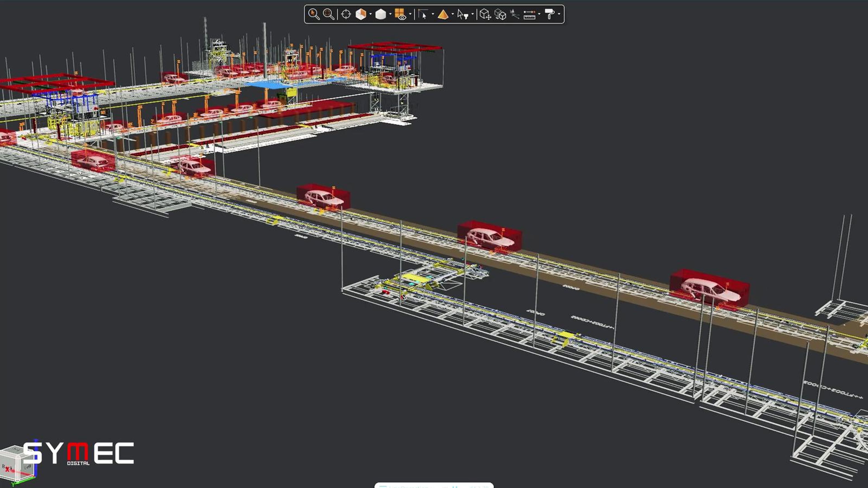The height and width of the screenshot is (488, 868).
Task: Expand the view point cube dropdown arrow
Action: point(371,14)
